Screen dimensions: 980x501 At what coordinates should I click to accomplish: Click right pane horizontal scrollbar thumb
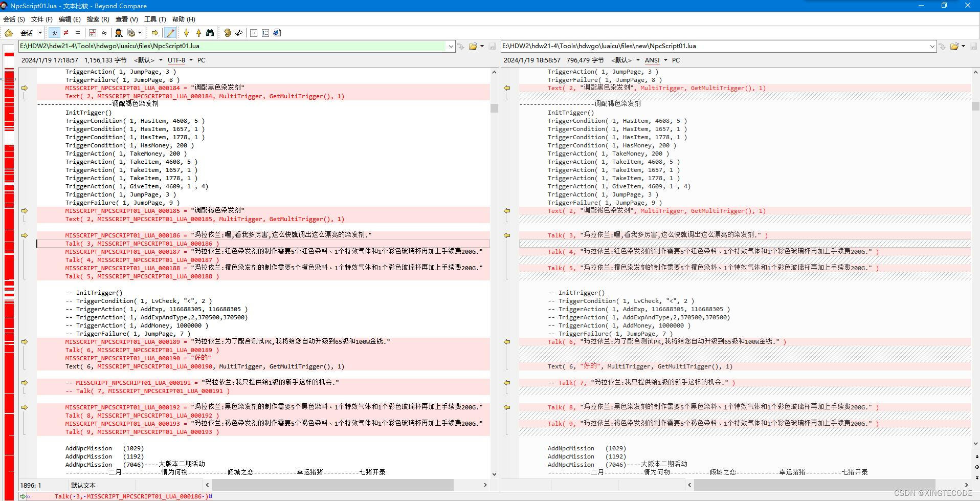(814, 485)
